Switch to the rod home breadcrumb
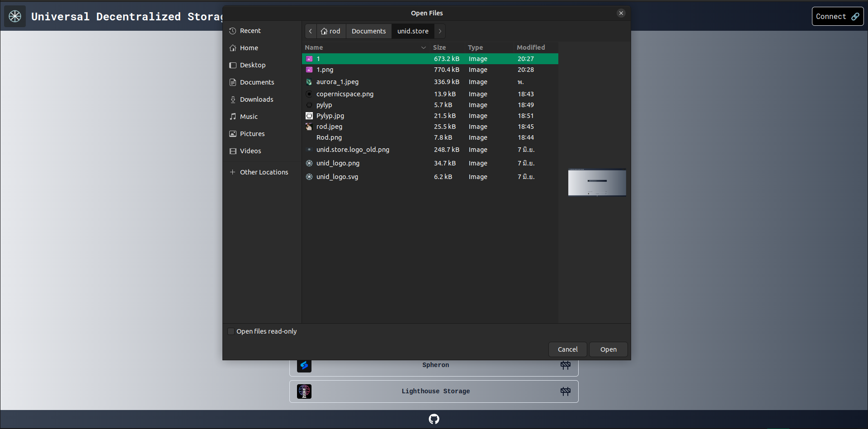 click(x=331, y=31)
